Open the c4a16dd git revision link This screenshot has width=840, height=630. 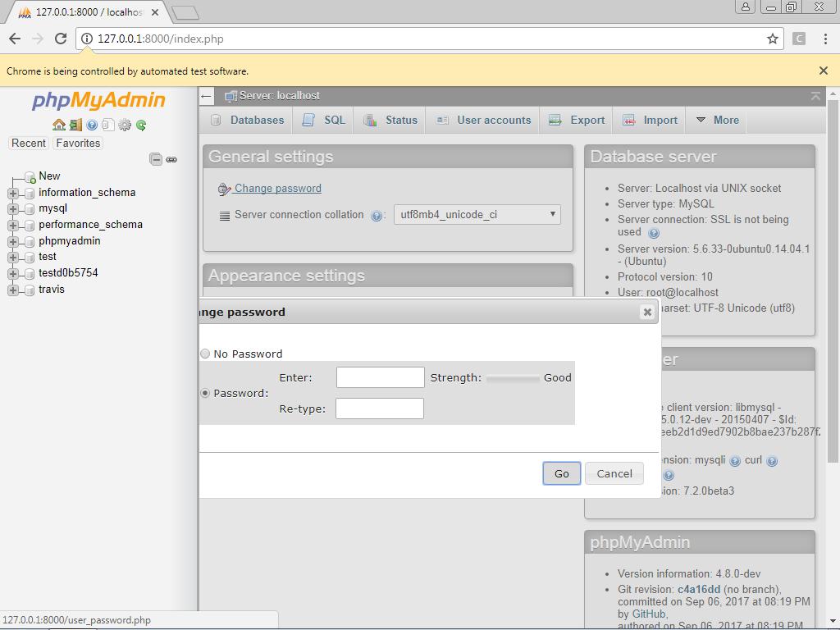coord(699,589)
